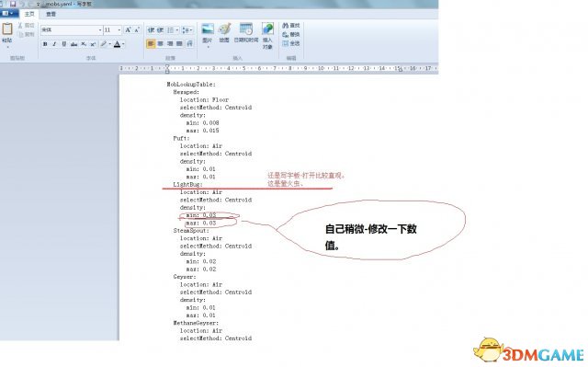Click the 'MethaneGeyser:' line in the document
Screen dimensions: 588x367
pyautogui.click(x=196, y=323)
